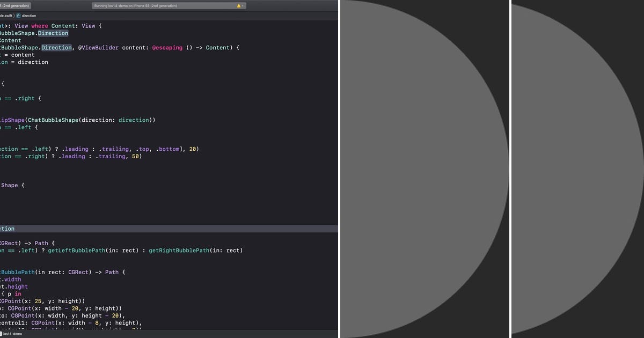Select 'direction' in the jump bar breadcrumb
The image size is (644, 338).
point(29,16)
